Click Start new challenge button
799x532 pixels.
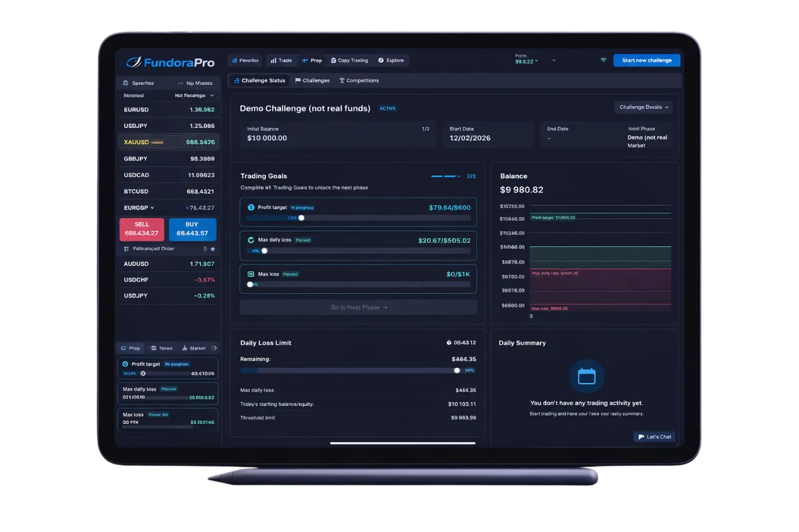pyautogui.click(x=647, y=60)
